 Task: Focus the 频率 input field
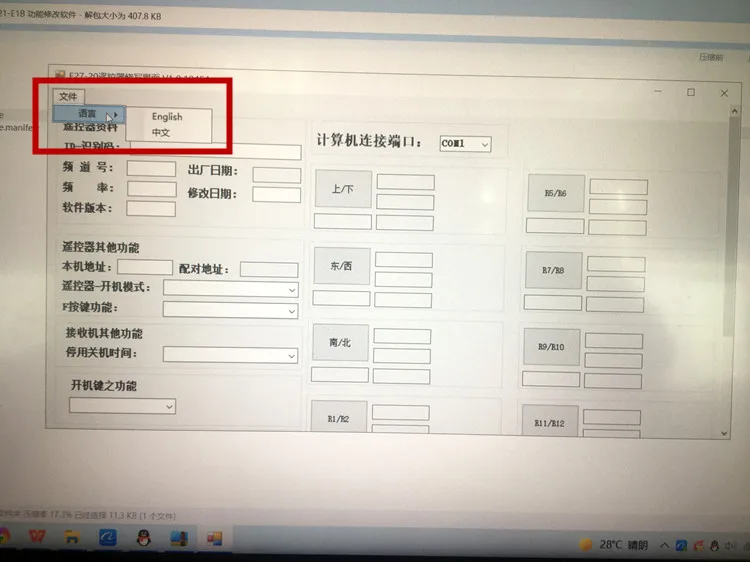152,188
